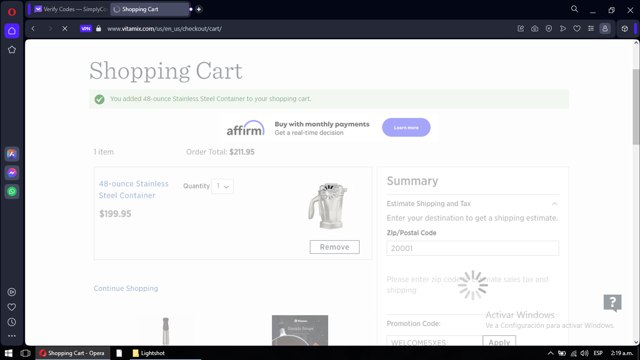Click the Promotion Code input field
The width and height of the screenshot is (640, 360).
coord(435,342)
